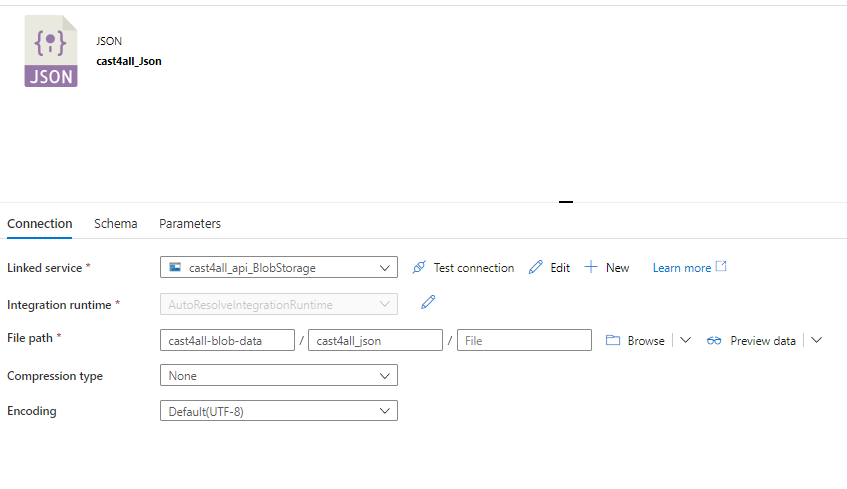This screenshot has height=489, width=847.
Task: Click the New linked service plus icon
Action: (x=591, y=267)
